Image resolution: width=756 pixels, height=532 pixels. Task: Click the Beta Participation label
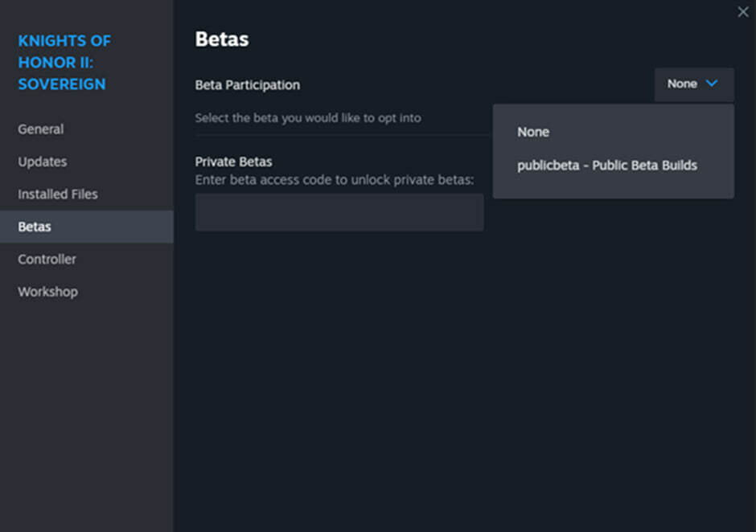click(248, 85)
